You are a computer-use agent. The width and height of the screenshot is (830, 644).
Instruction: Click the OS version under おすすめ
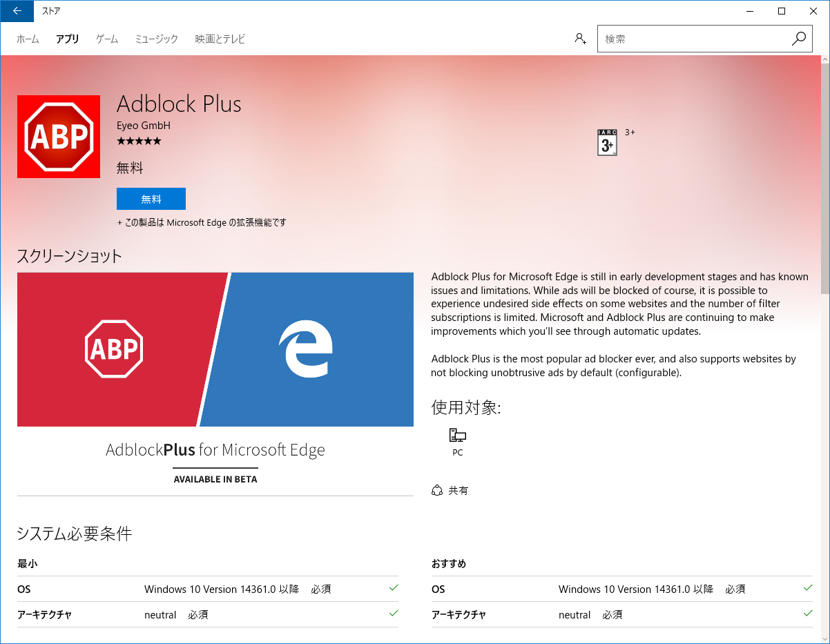tap(652, 589)
